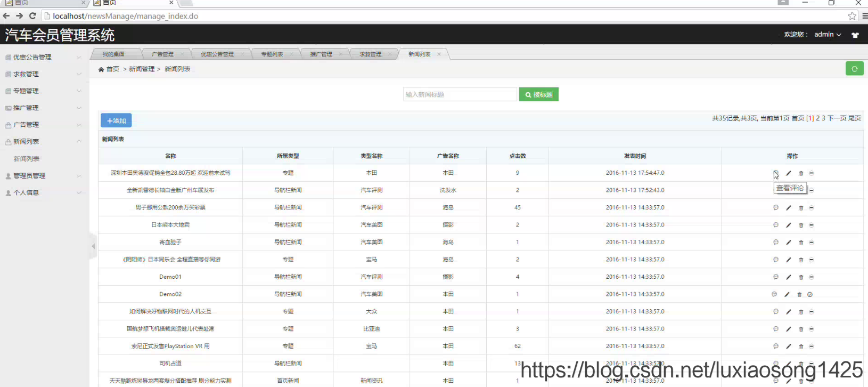Viewport: 868px width, 387px height.
Task: Collapse the 新闻列表 sidebar menu
Action: (x=44, y=142)
